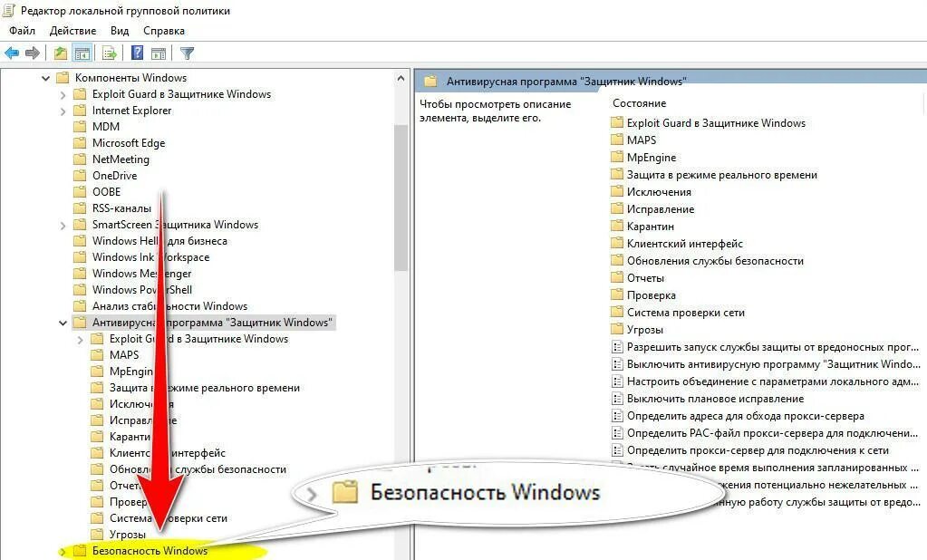The height and width of the screenshot is (560, 927).
Task: Select Windows PowerShell tree item
Action: [142, 290]
